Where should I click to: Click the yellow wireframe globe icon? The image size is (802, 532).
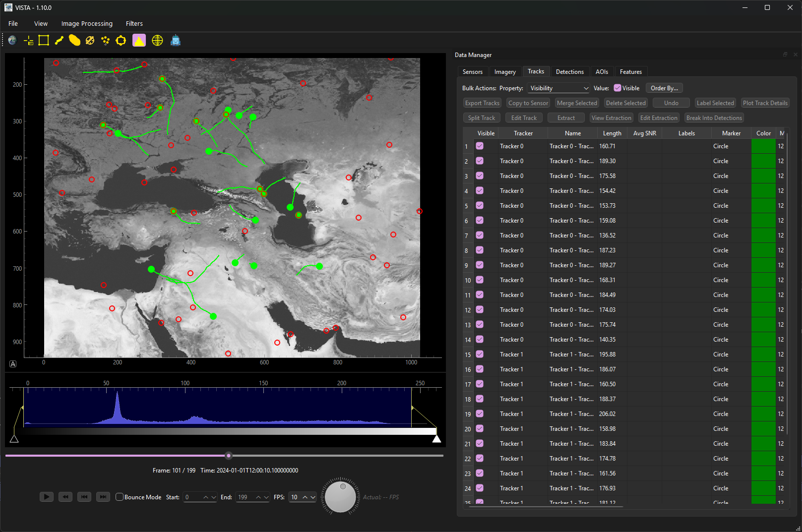click(x=157, y=40)
